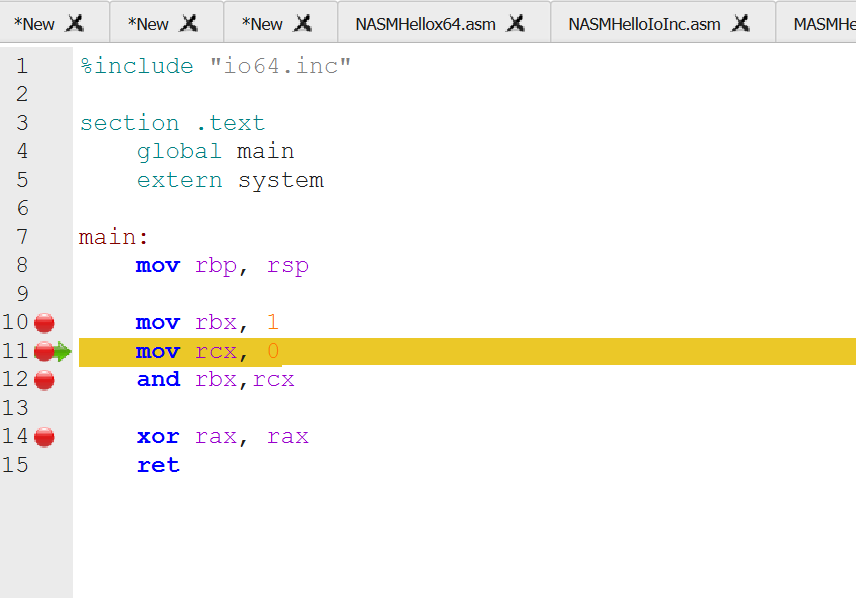Viewport: 856px width, 598px height.
Task: Place cursor on xor rax, rax instruction
Action: [222, 437]
